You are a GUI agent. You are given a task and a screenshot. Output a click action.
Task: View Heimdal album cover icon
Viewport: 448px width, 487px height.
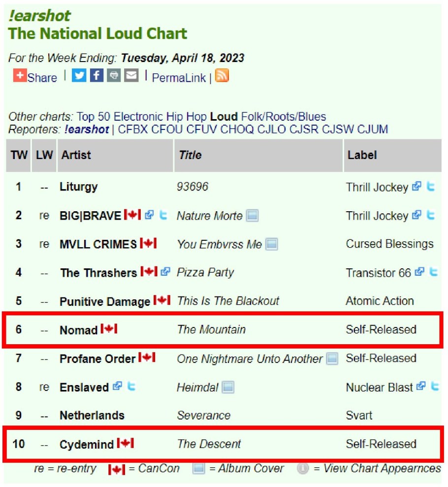click(227, 388)
